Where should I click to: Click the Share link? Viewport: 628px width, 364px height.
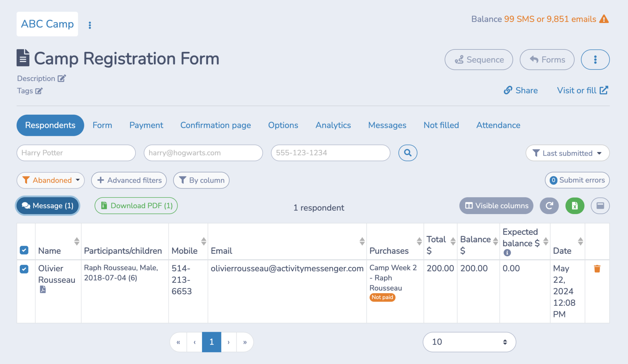[x=521, y=90]
